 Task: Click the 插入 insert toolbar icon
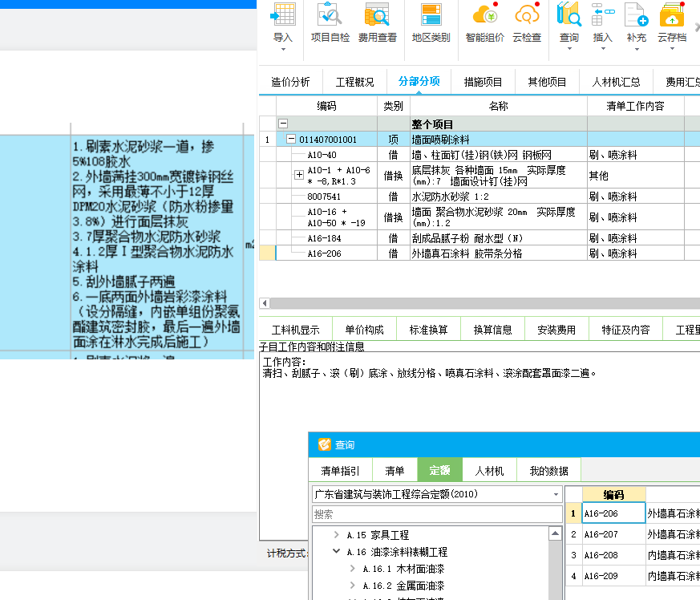coord(603,14)
